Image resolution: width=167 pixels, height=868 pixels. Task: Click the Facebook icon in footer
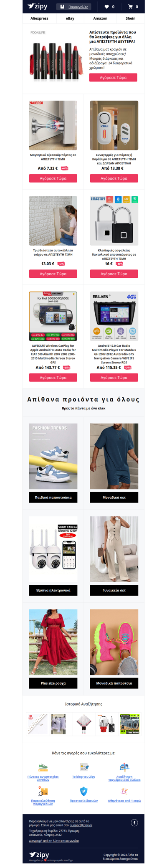[x=134, y=822]
